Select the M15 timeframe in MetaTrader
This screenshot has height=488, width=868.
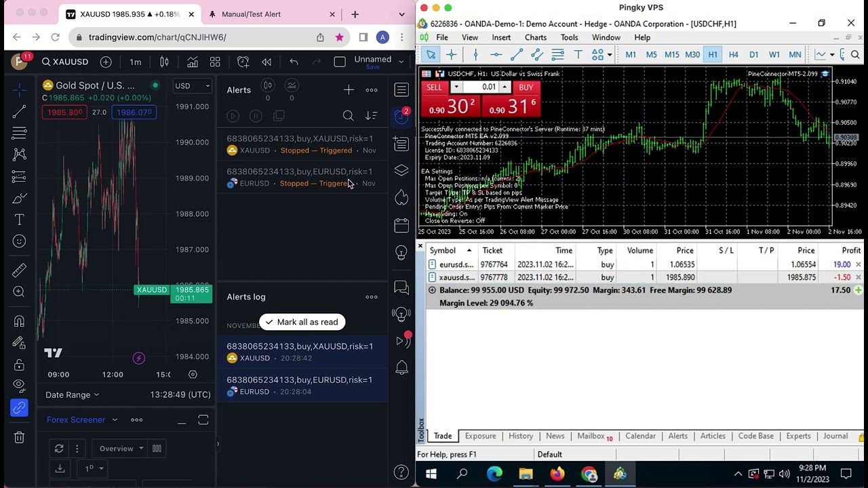(x=671, y=54)
